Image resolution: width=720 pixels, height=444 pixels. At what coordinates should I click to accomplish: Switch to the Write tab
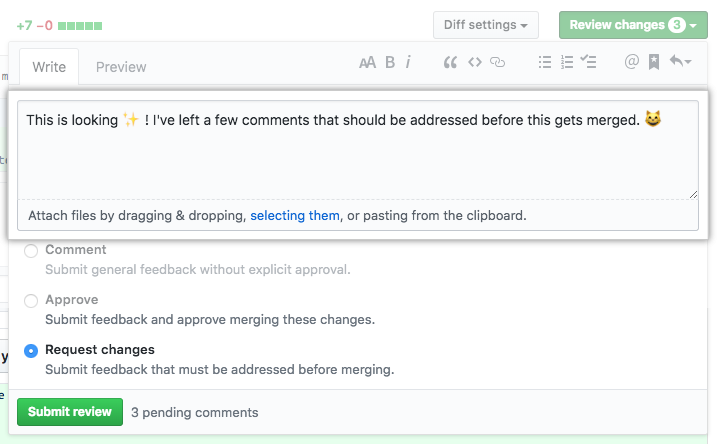tap(49, 67)
